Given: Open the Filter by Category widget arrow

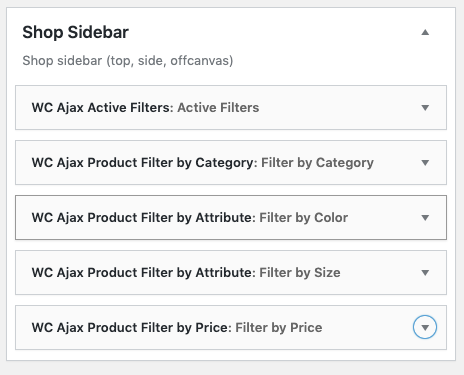Looking at the screenshot, I should pos(425,163).
